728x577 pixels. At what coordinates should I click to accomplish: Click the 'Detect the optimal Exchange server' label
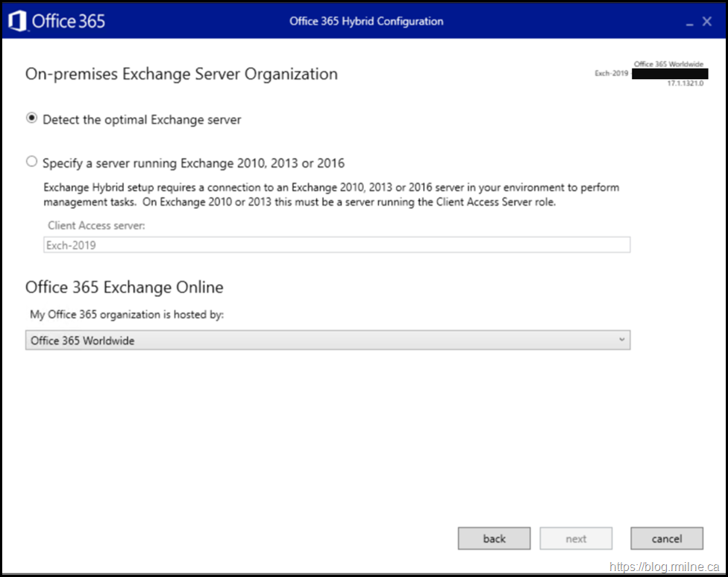click(x=142, y=119)
